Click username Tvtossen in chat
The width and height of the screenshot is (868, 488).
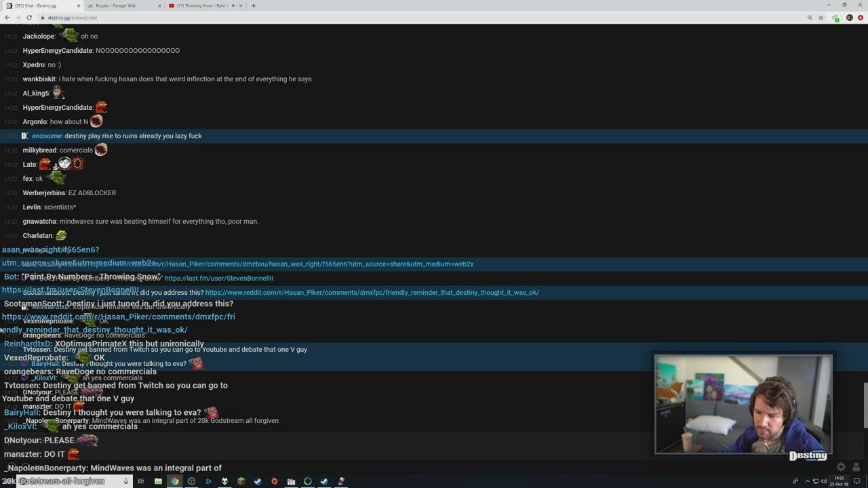click(x=37, y=350)
